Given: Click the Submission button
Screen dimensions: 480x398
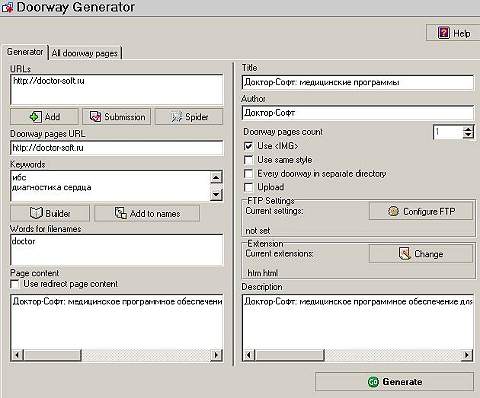Looking at the screenshot, I should 117,117.
